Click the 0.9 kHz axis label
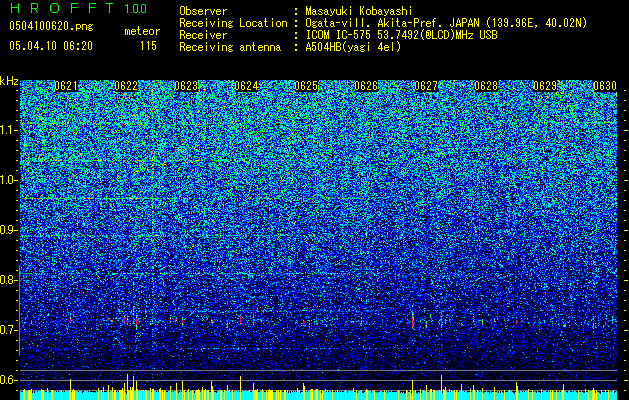Screen dimensions: 629x400 click(8, 230)
